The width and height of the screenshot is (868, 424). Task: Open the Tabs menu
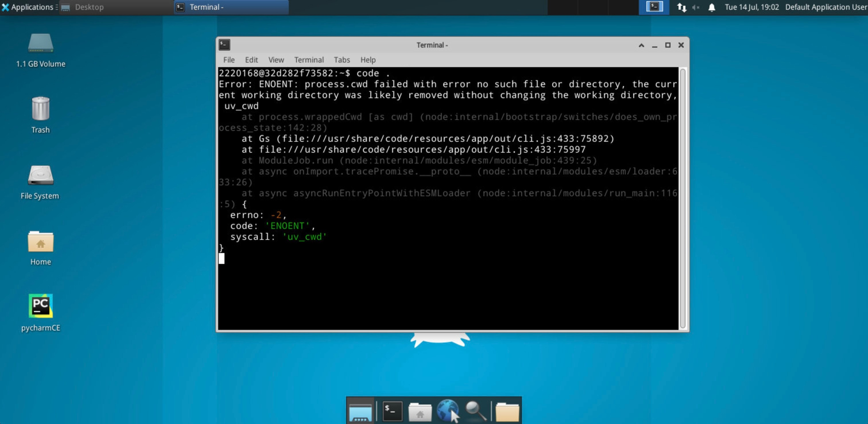(x=342, y=60)
